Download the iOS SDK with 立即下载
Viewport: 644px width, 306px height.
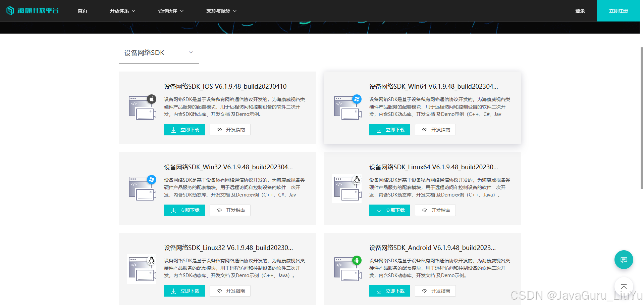tap(184, 130)
